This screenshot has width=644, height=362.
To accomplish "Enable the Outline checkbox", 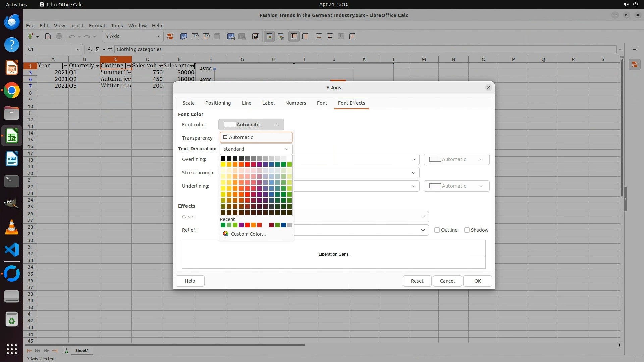I will [x=437, y=230].
